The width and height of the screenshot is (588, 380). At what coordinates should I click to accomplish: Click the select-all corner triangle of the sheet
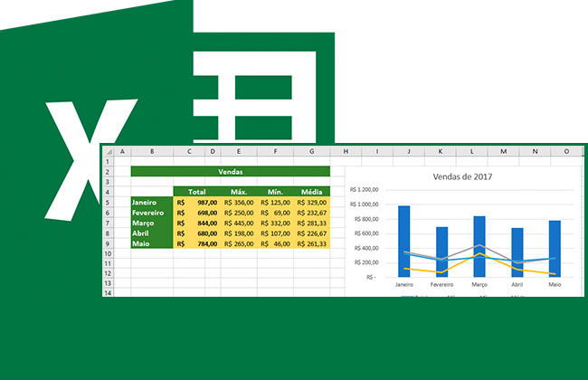(x=108, y=152)
